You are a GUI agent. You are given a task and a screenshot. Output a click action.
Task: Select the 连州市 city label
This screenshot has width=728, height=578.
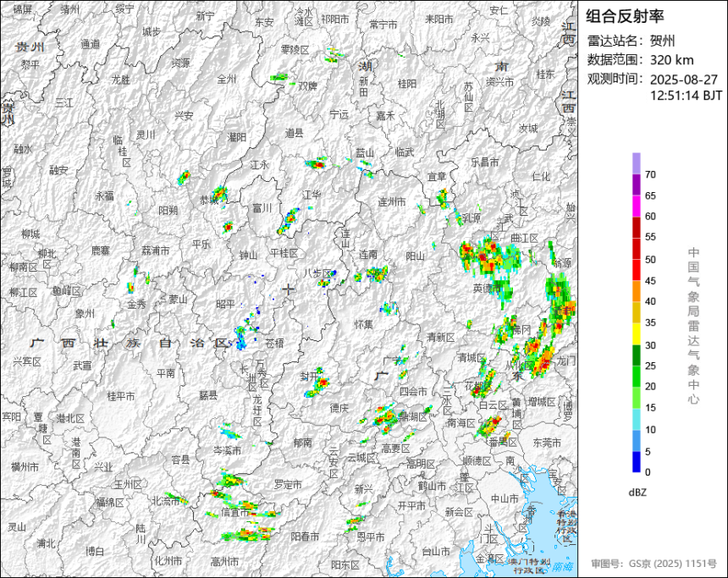tap(391, 202)
